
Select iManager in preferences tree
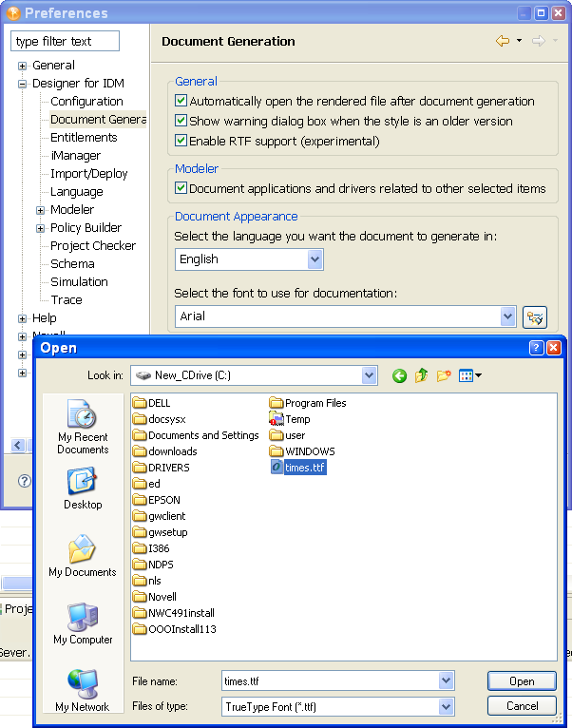click(x=76, y=156)
